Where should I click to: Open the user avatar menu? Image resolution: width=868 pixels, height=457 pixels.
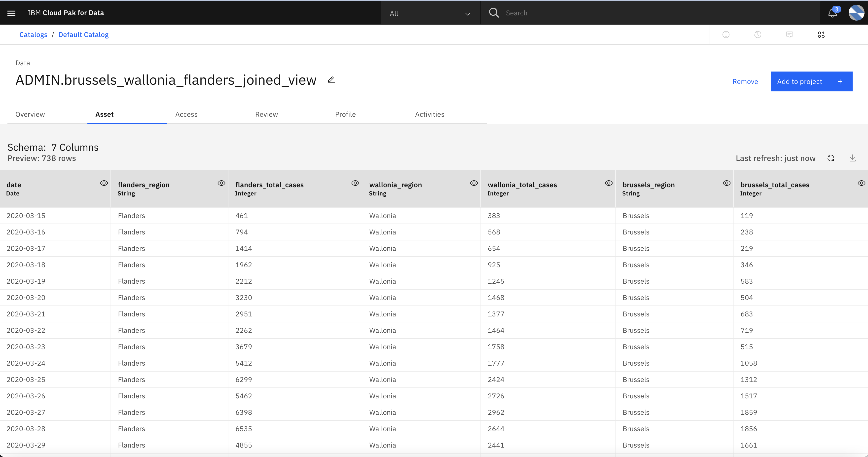point(856,13)
